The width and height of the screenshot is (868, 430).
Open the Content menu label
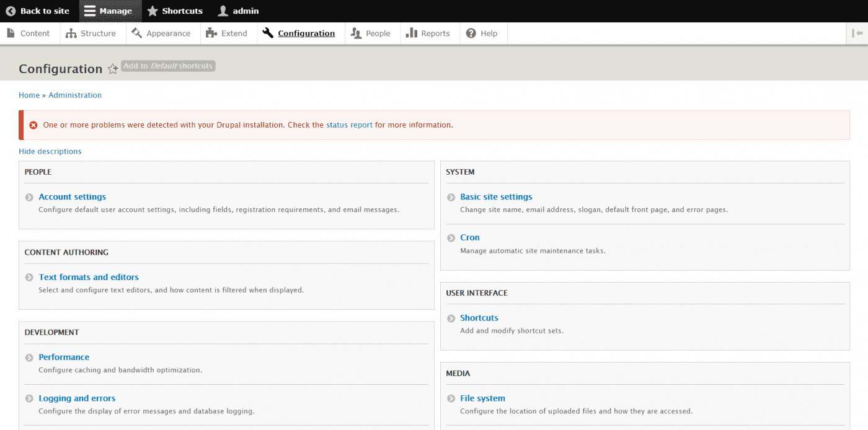click(x=35, y=33)
